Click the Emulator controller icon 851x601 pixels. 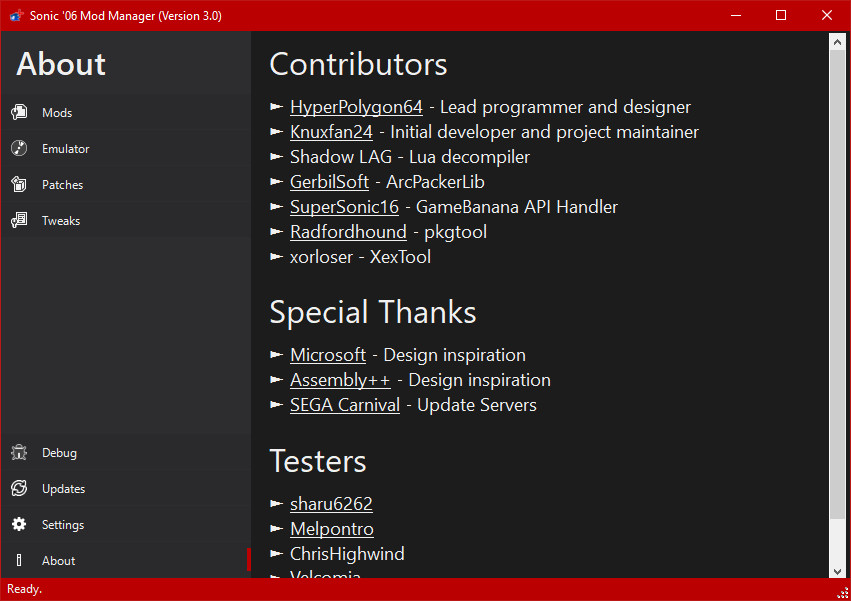21,148
